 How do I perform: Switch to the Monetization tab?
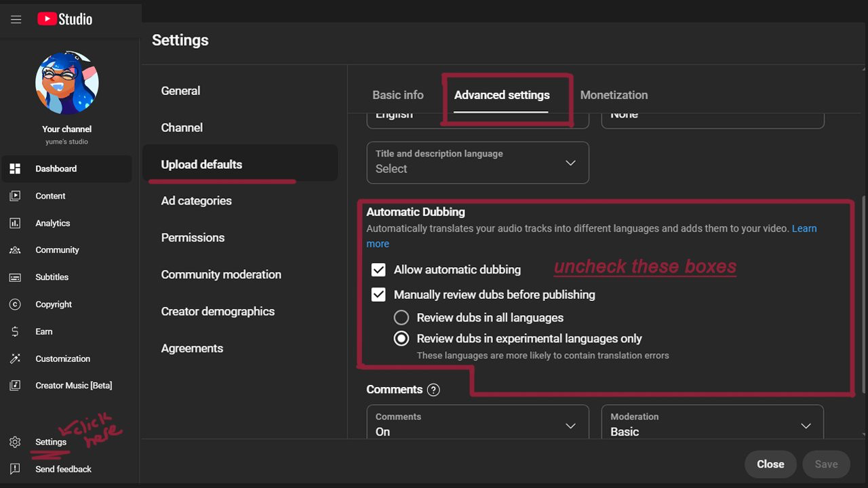(x=614, y=95)
